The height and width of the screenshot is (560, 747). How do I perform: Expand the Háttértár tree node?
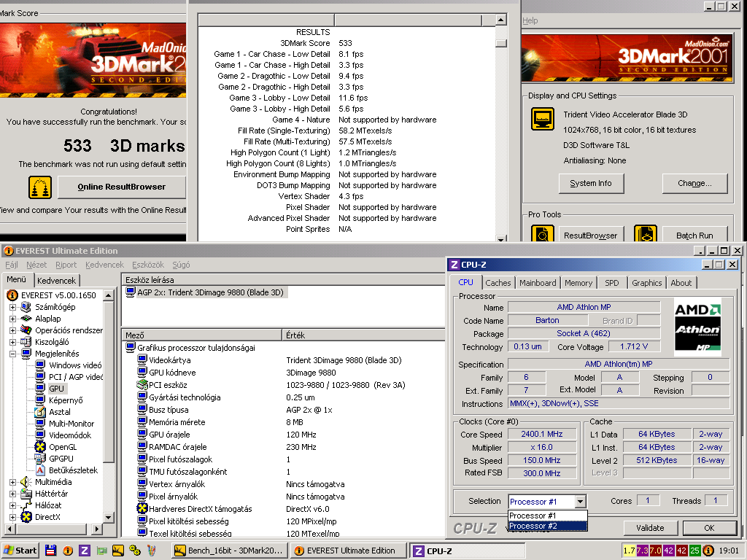pos(13,494)
